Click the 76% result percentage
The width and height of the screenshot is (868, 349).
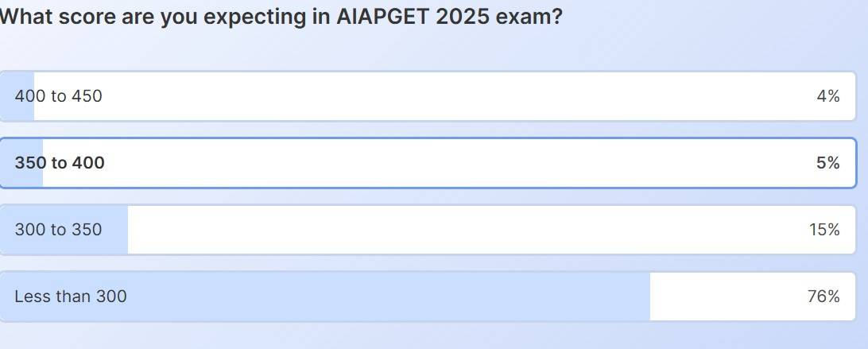[x=823, y=297]
